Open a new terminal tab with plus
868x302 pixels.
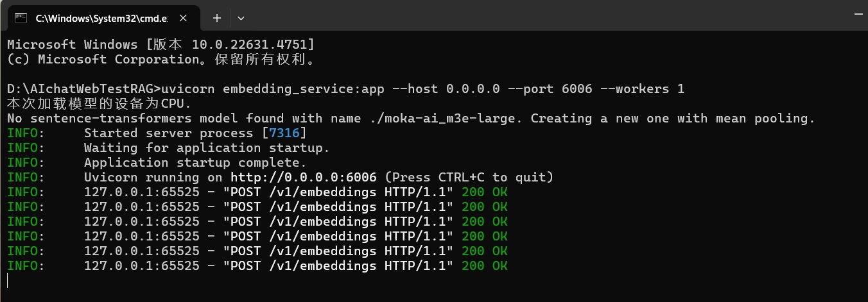(x=217, y=18)
